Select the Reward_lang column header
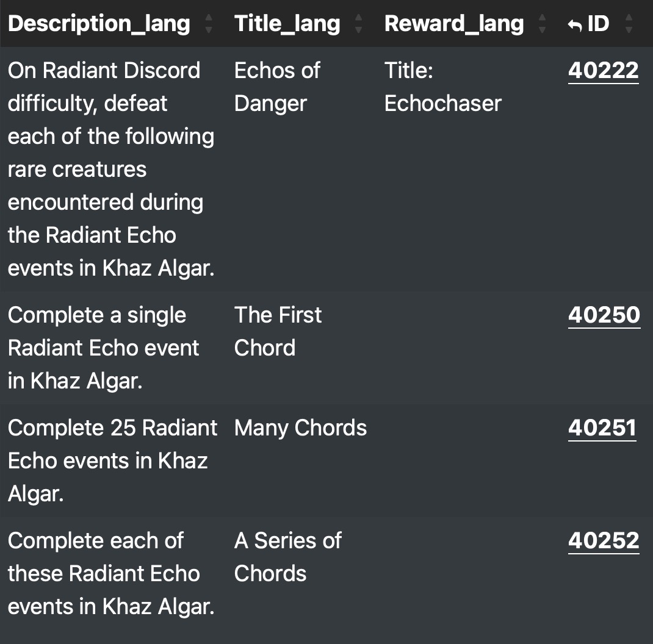This screenshot has height=644, width=653. [454, 24]
